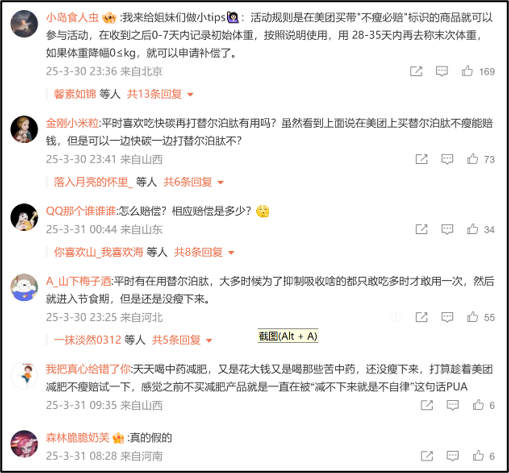Image resolution: width=509 pixels, height=473 pixels.
Task: Like 金刚小米粒's comment with 73 likes
Action: [x=472, y=159]
